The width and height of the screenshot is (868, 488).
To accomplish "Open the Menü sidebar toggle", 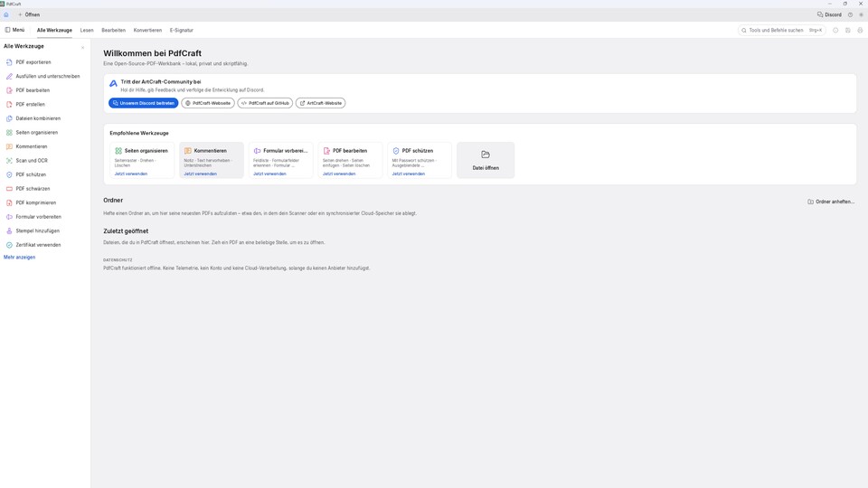I will click(x=15, y=30).
